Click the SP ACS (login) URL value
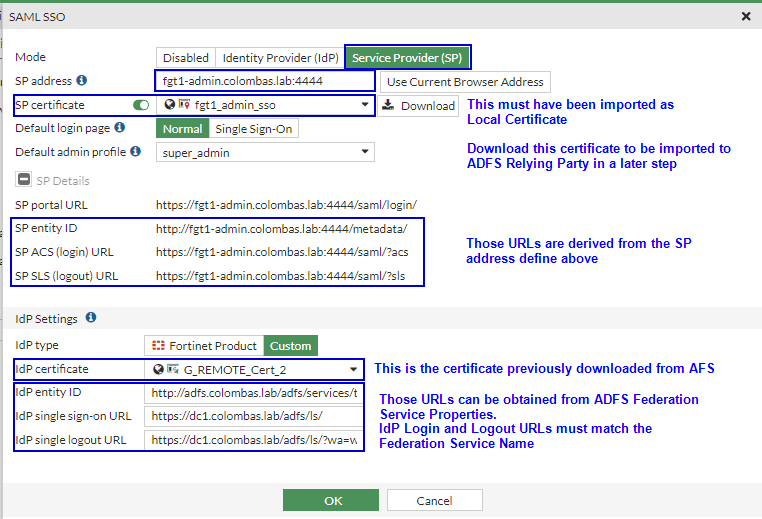The height and width of the screenshot is (519, 762). [x=282, y=252]
